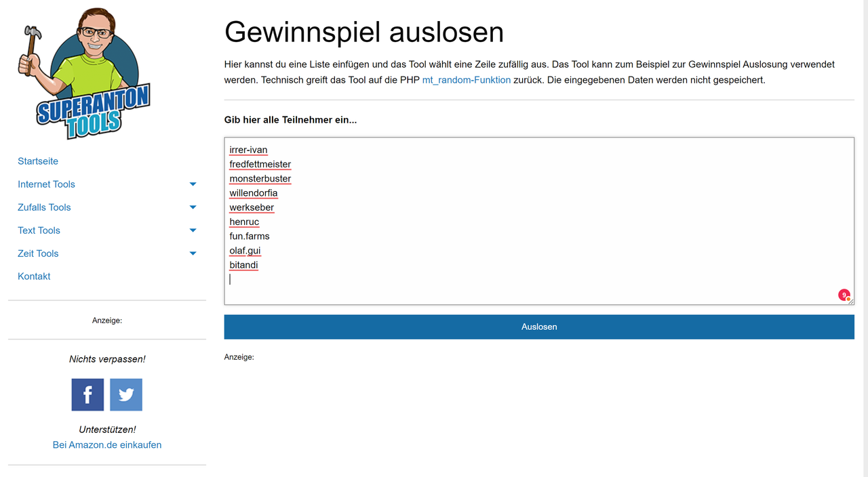Expand the Zeit Tools arrow
This screenshot has width=868, height=477.
tap(193, 253)
